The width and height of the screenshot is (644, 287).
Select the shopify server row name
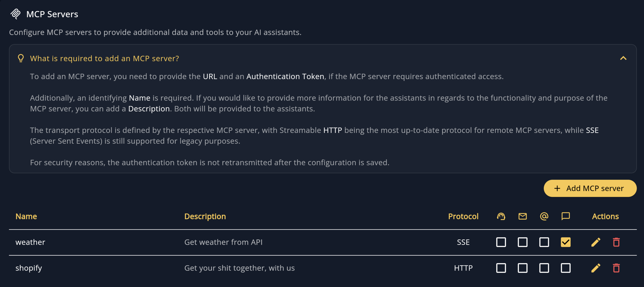(29, 268)
